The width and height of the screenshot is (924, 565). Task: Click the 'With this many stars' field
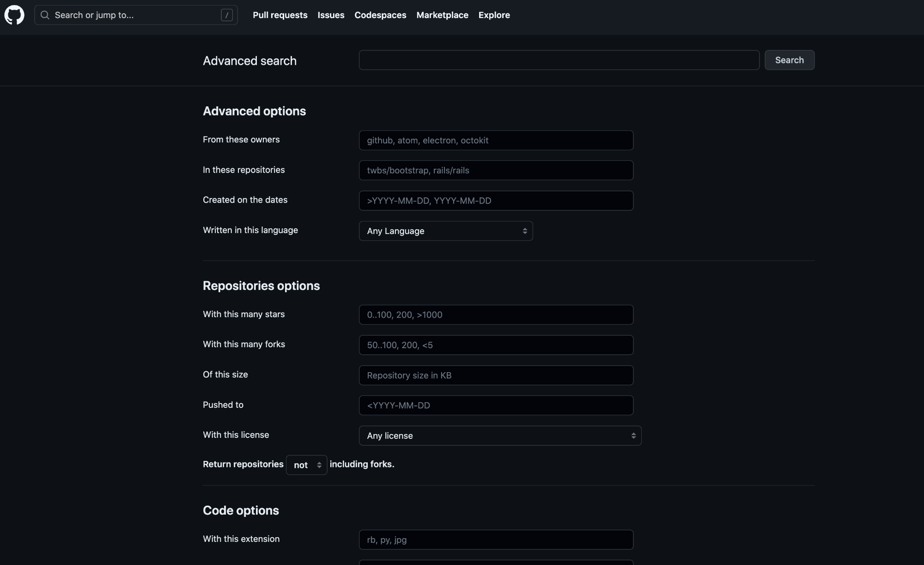pos(496,314)
